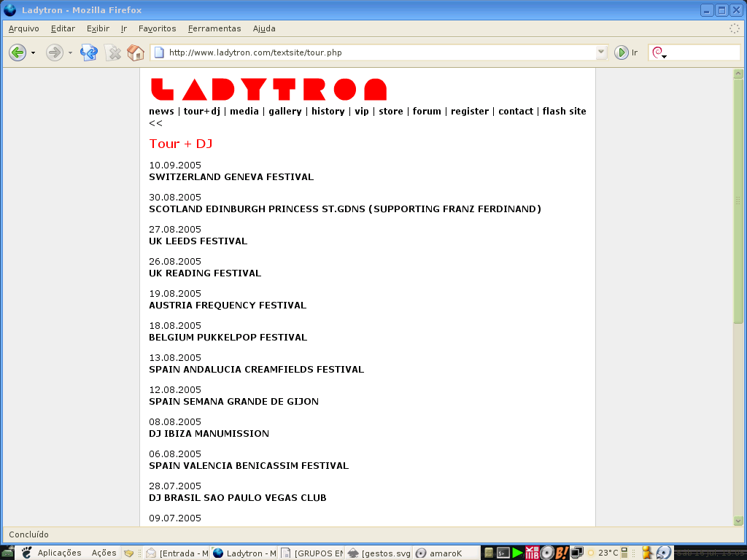Screen dimensions: 747x560
Task: Go to the home page icon
Action: pyautogui.click(x=135, y=52)
